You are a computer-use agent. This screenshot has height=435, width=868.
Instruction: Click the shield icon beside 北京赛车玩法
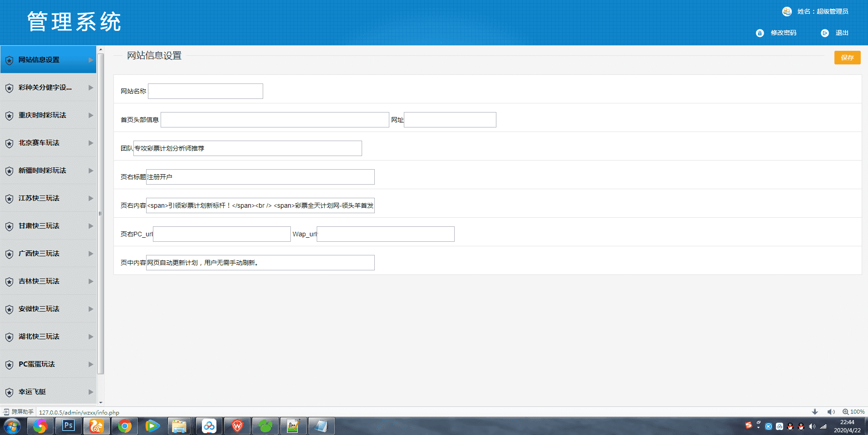[x=9, y=143]
